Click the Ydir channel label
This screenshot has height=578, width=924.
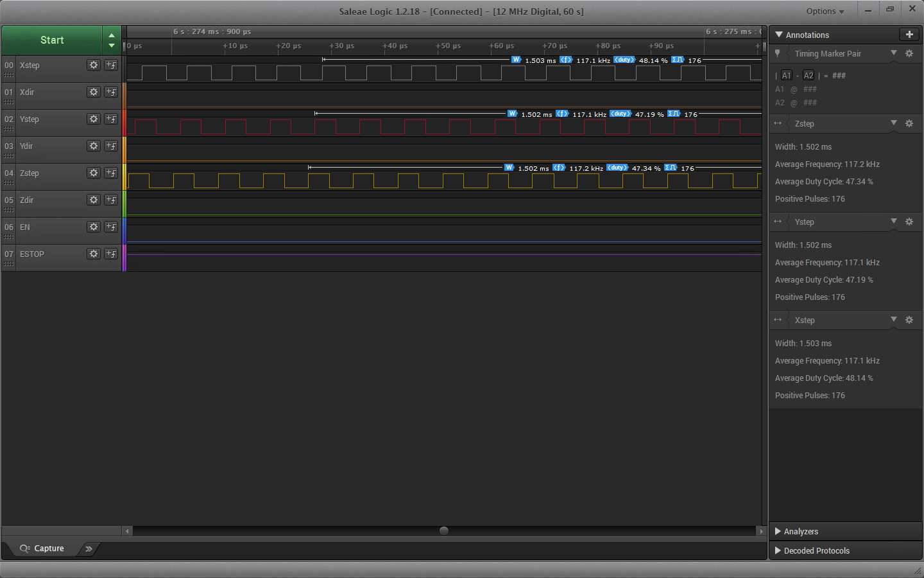tap(26, 146)
